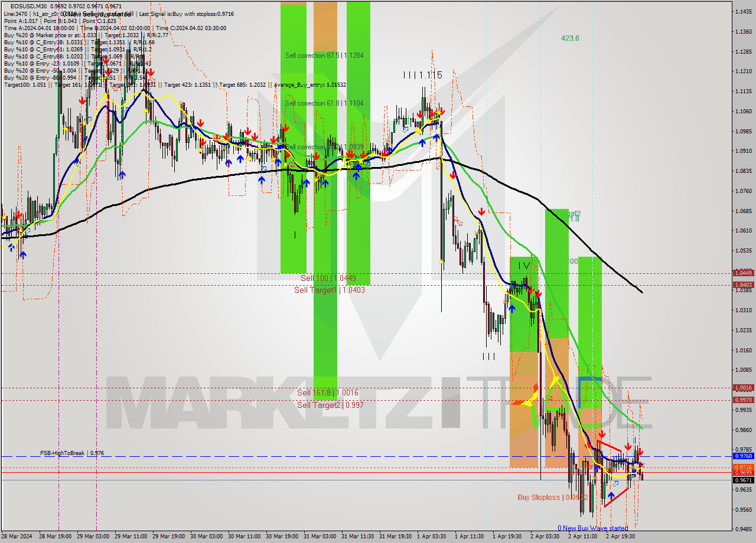Select the 'Sell correction 87.5 | 1.1284' label

pos(324,55)
